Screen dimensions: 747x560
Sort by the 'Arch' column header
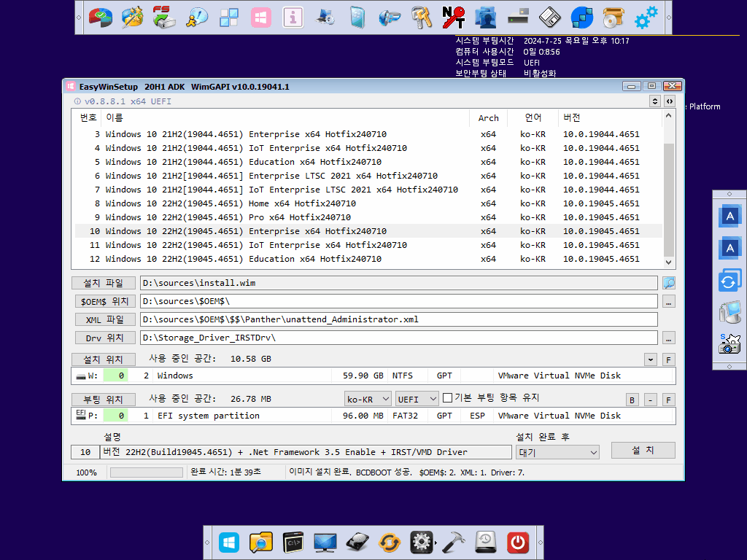[488, 117]
